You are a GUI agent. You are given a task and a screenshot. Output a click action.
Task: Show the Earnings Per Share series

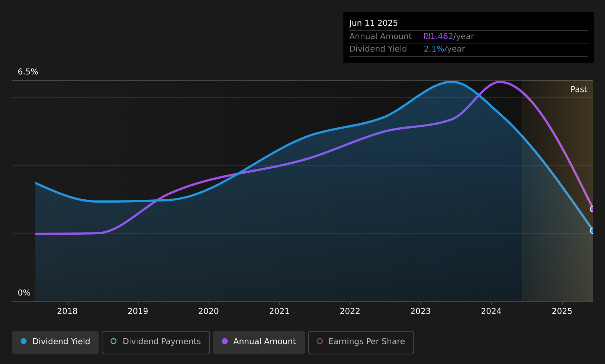[x=361, y=342]
